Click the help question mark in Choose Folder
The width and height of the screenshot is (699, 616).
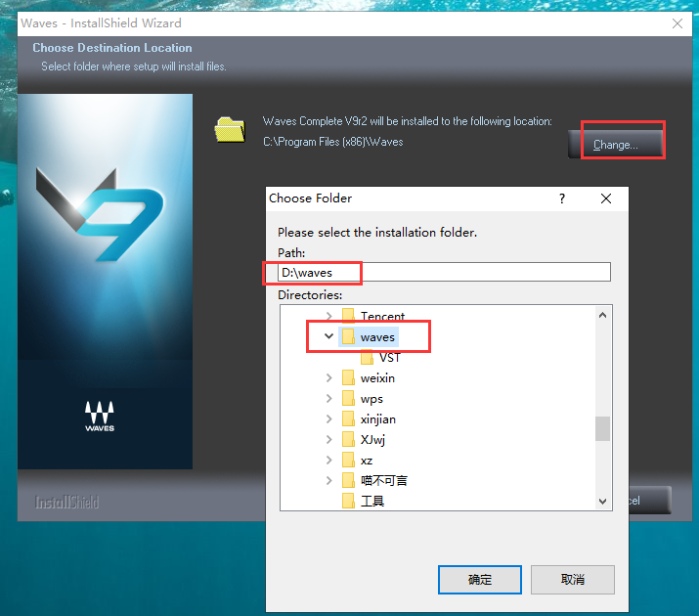coord(562,198)
